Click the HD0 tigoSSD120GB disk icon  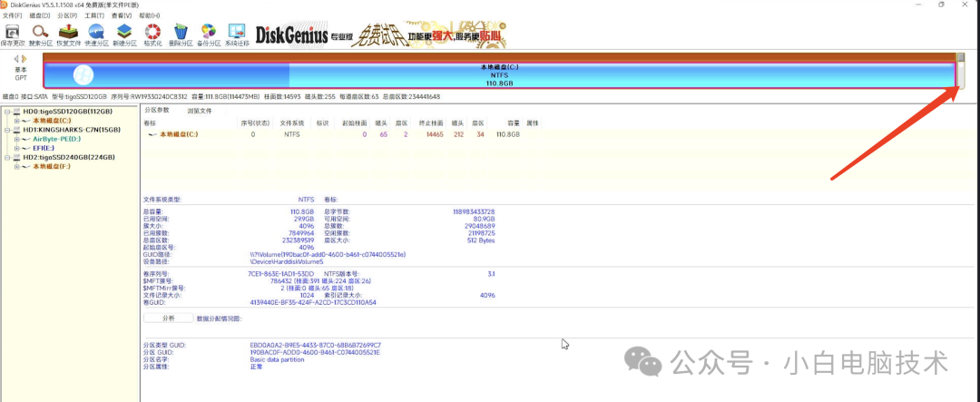pos(16,112)
